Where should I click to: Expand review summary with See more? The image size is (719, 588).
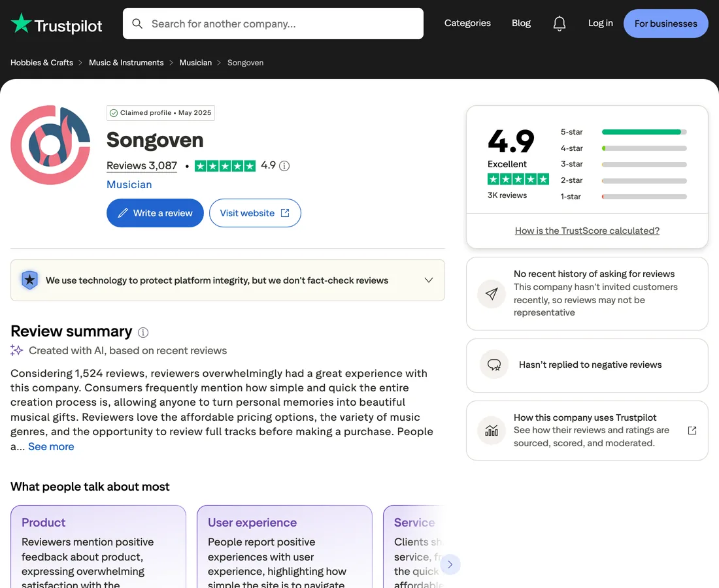coord(51,446)
